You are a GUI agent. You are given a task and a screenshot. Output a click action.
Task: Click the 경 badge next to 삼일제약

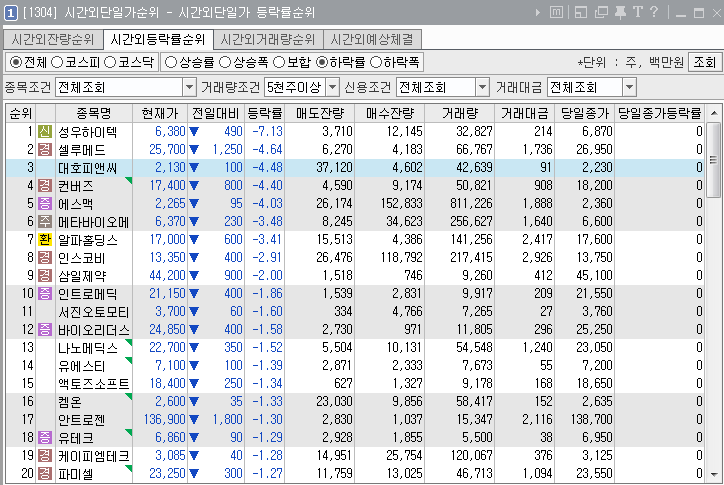point(45,276)
